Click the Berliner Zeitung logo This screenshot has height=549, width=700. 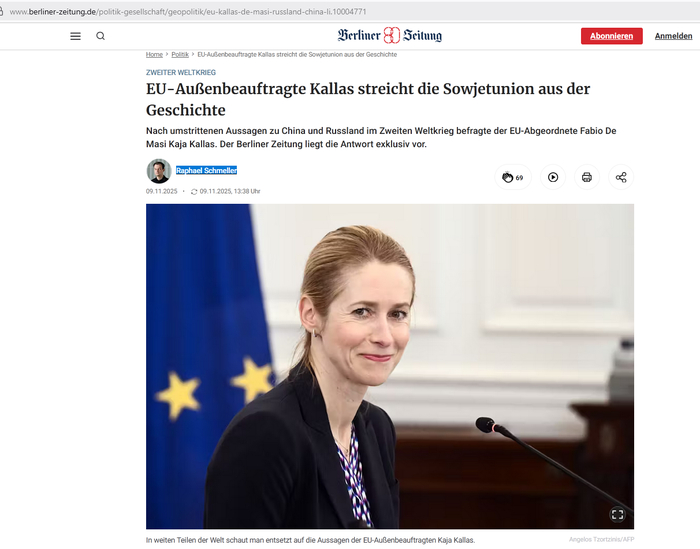pyautogui.click(x=390, y=35)
